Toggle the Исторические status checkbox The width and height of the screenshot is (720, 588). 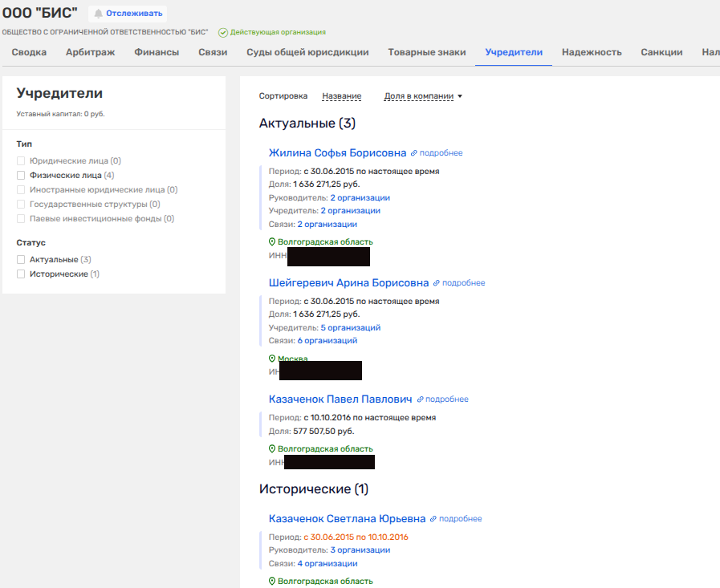point(21,274)
